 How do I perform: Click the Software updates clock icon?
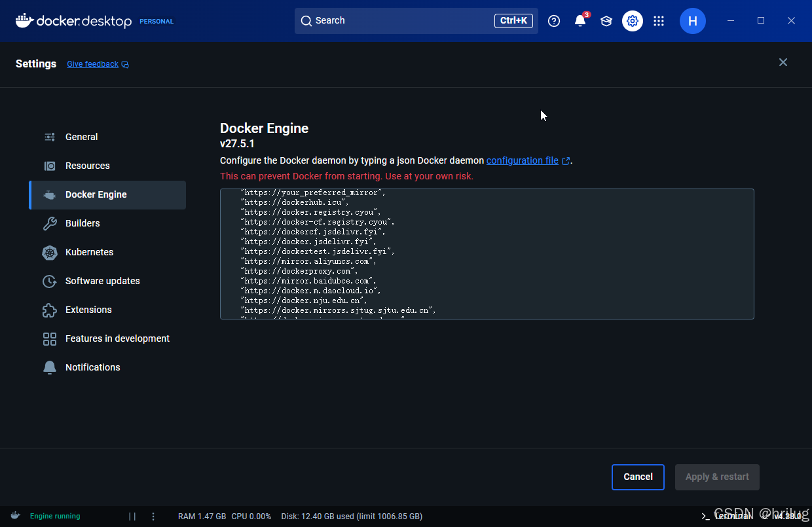point(50,281)
